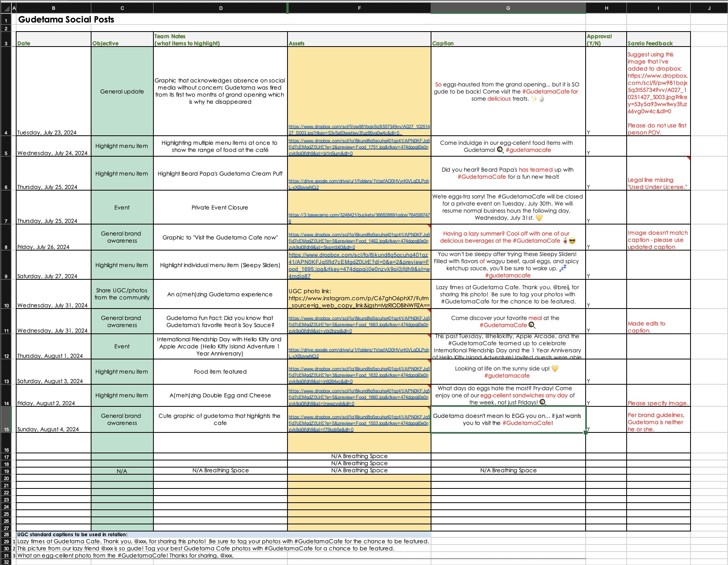Screen dimensions: 728x565
Task: Click the 'General update' objective cell
Action: click(122, 92)
